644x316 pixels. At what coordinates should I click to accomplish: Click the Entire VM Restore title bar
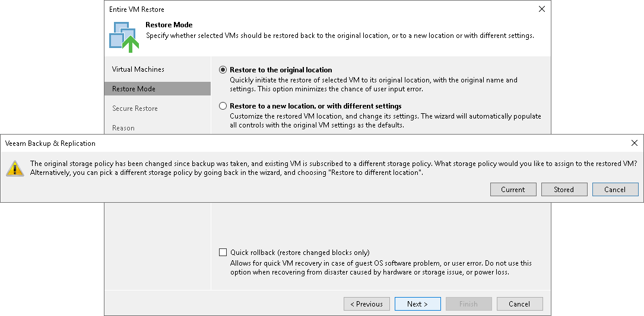pos(297,9)
